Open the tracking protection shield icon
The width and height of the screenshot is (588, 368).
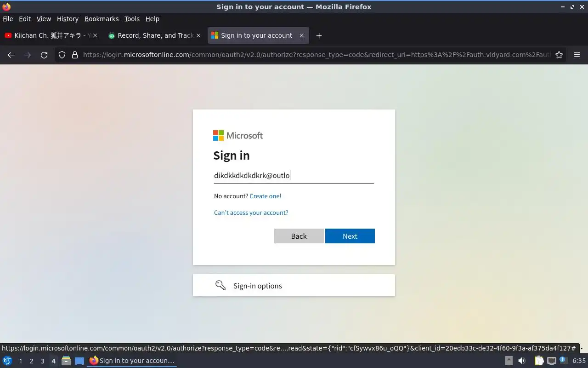(x=62, y=55)
